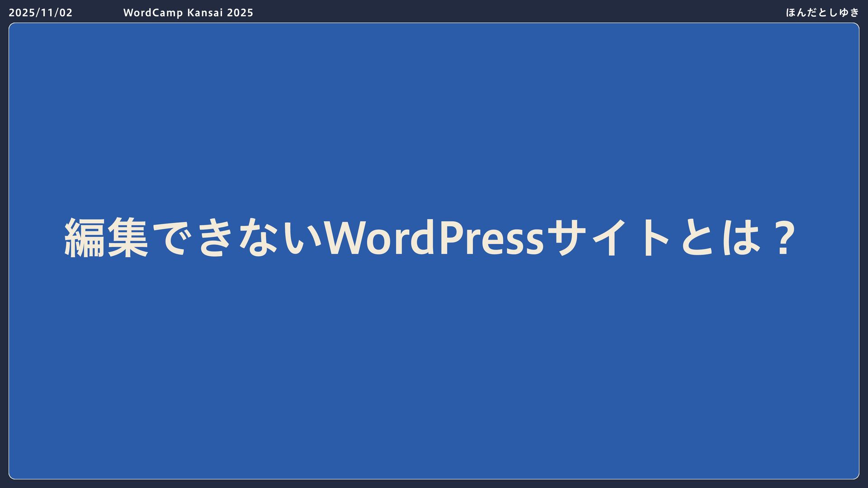Click the main slide heading text
868x488 pixels.
point(429,238)
